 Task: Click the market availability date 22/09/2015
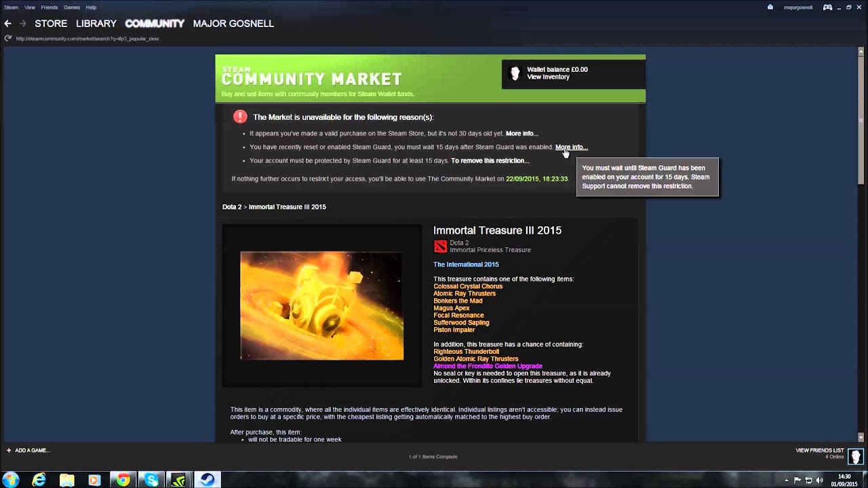[536, 179]
